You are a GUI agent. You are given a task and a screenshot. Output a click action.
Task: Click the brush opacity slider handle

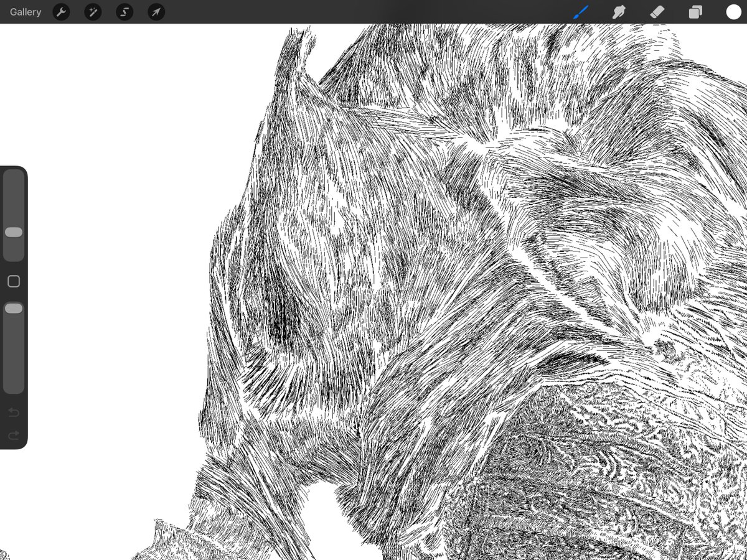coord(14,309)
